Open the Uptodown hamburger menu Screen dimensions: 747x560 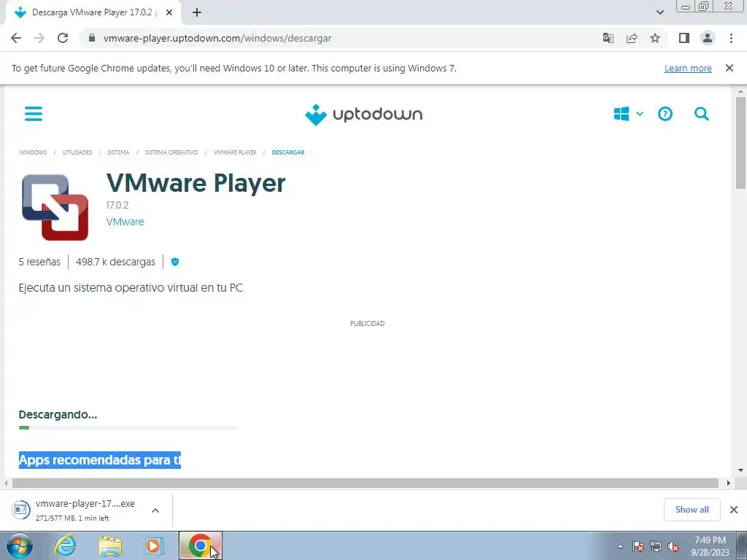point(34,114)
